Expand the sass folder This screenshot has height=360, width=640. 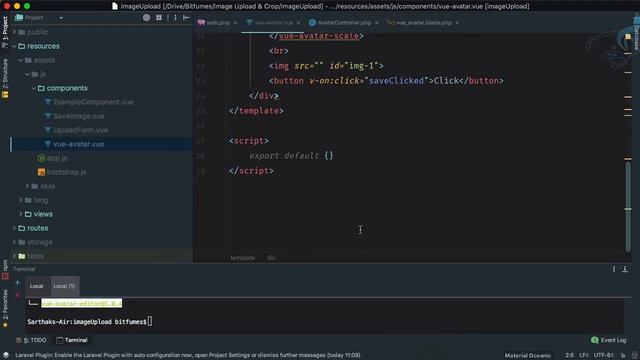[27, 186]
